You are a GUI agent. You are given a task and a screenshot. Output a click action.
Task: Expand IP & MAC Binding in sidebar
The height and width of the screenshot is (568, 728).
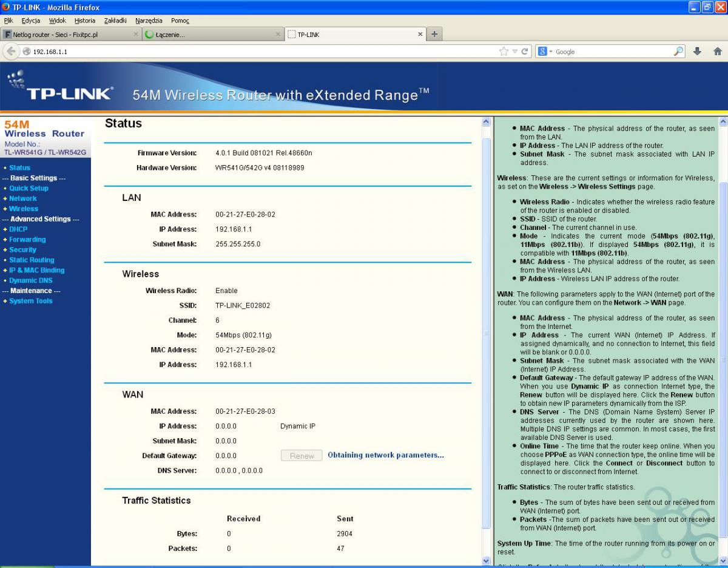[x=36, y=270]
